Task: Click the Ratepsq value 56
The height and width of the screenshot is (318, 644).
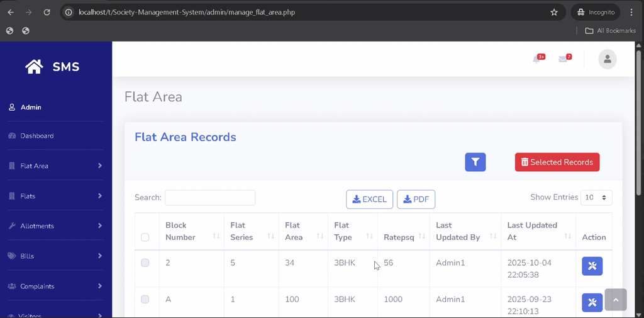Action: pyautogui.click(x=389, y=263)
